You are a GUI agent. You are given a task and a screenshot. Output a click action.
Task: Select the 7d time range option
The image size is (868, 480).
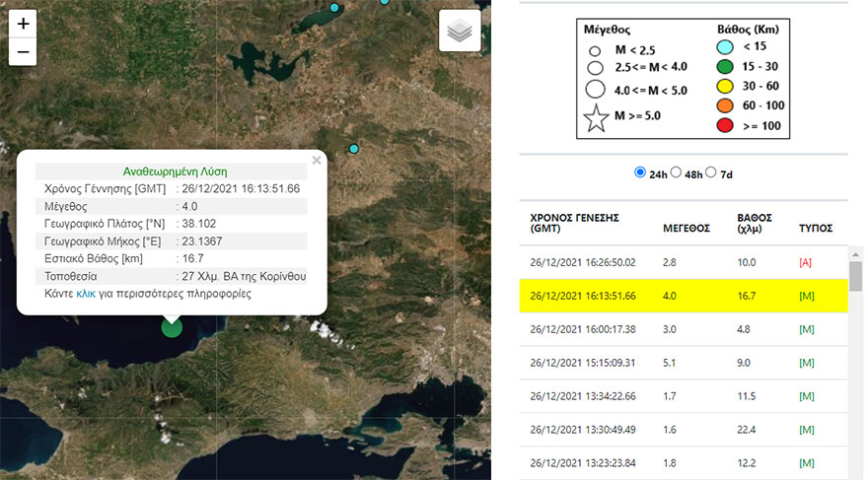point(712,172)
